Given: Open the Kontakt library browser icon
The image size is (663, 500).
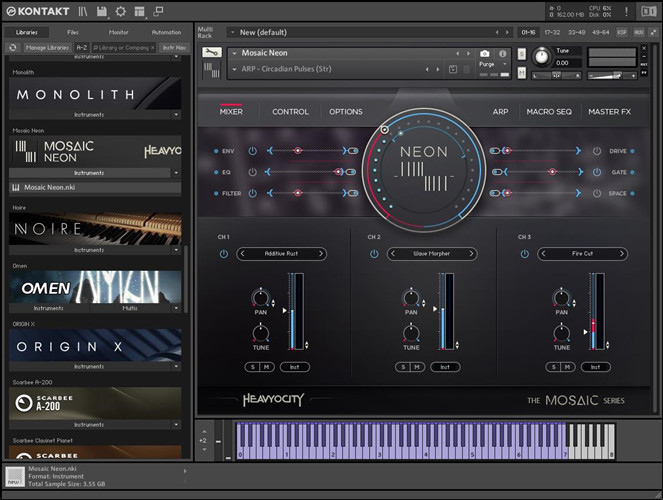Looking at the screenshot, I should (x=83, y=11).
